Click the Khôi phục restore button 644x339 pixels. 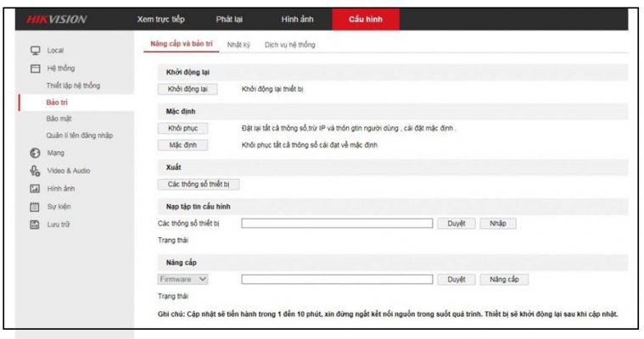(x=182, y=128)
